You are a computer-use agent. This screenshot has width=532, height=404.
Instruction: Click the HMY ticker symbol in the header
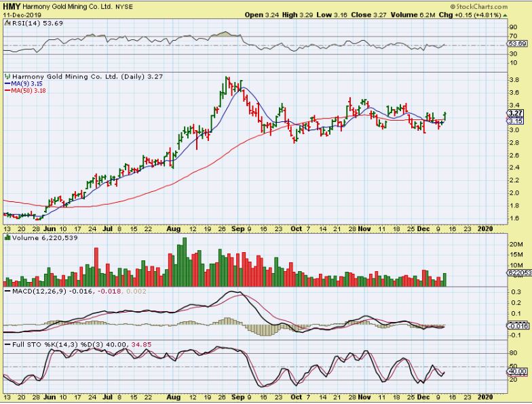12,7
